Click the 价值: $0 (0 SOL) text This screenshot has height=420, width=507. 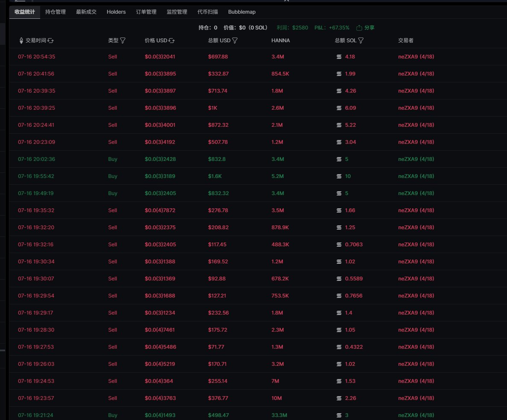point(246,28)
